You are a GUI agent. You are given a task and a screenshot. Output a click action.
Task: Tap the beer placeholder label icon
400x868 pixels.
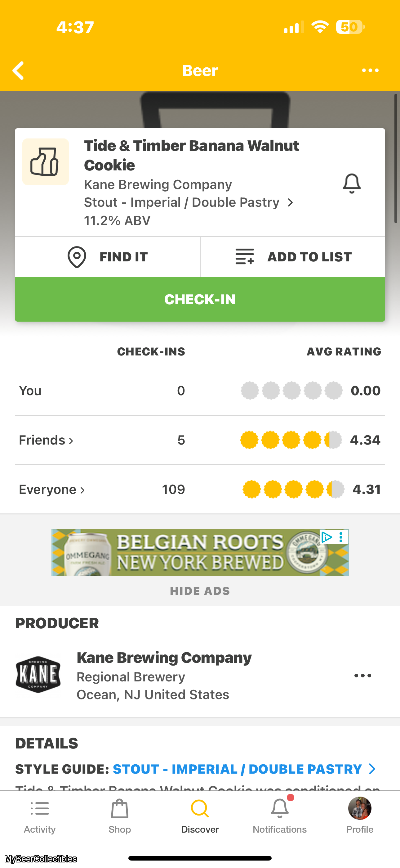46,162
